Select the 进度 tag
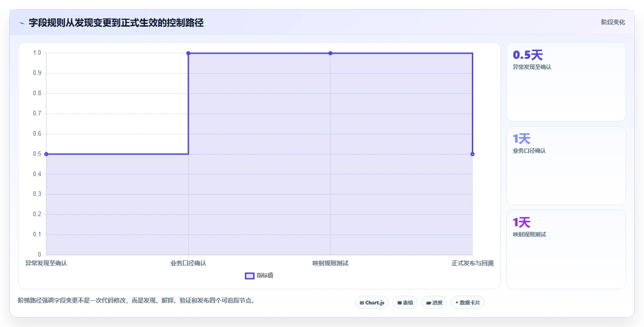Screen dimensions: 644x327 434,303
